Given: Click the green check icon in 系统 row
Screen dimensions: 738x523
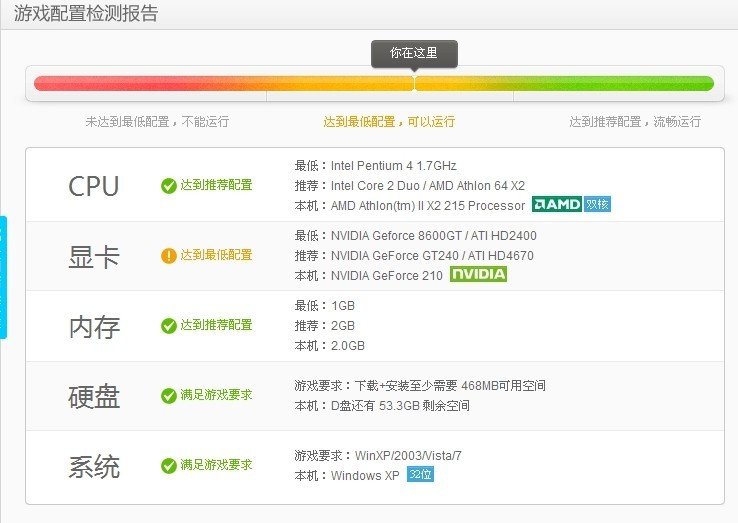Looking at the screenshot, I should (x=168, y=466).
